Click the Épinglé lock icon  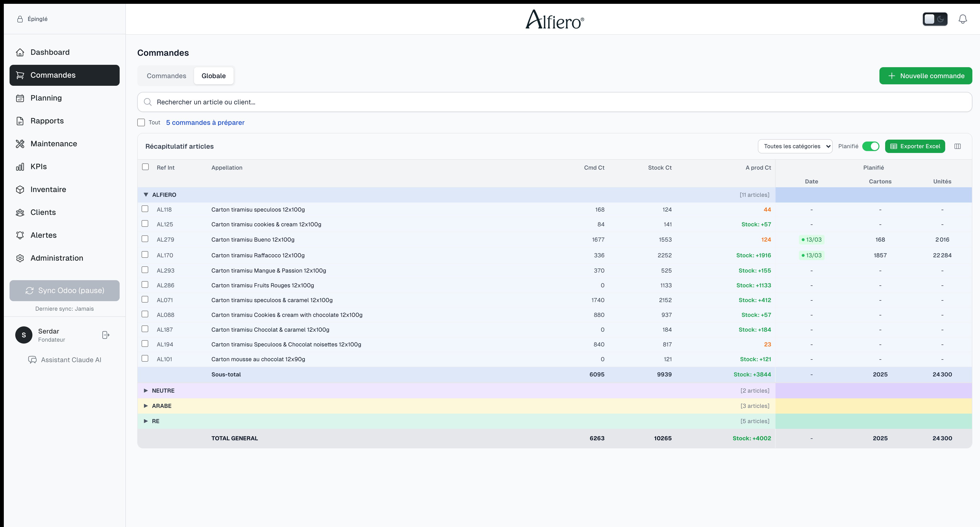[20, 19]
